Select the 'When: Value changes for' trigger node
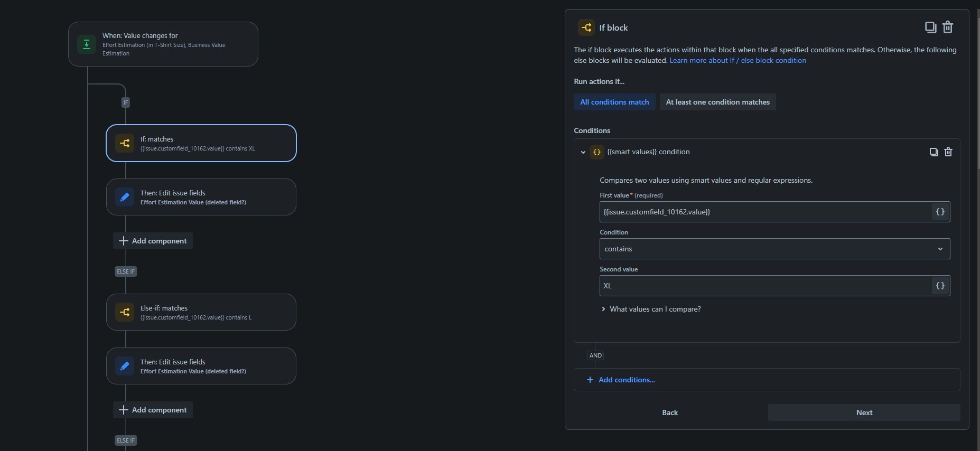Screen dimensions: 980x451 163,44
